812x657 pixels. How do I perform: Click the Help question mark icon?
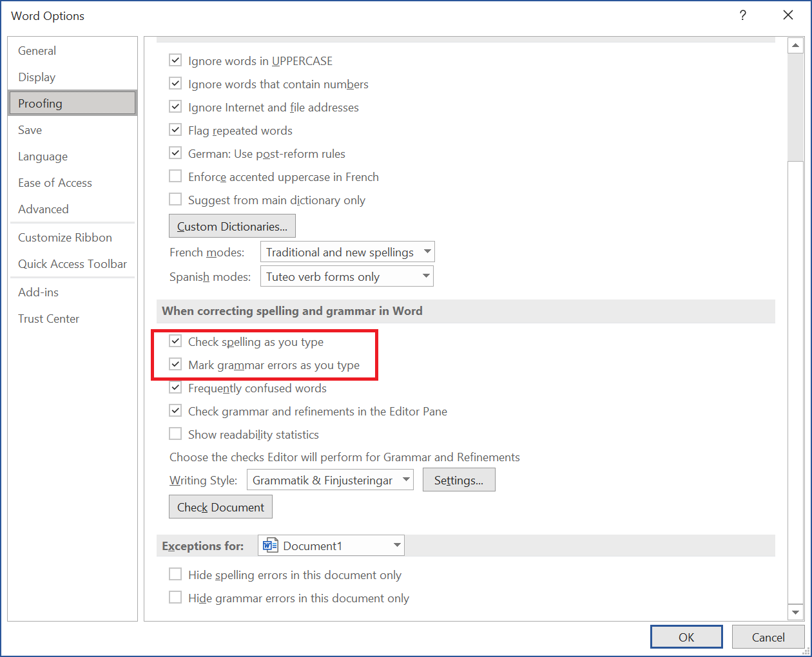(x=743, y=15)
